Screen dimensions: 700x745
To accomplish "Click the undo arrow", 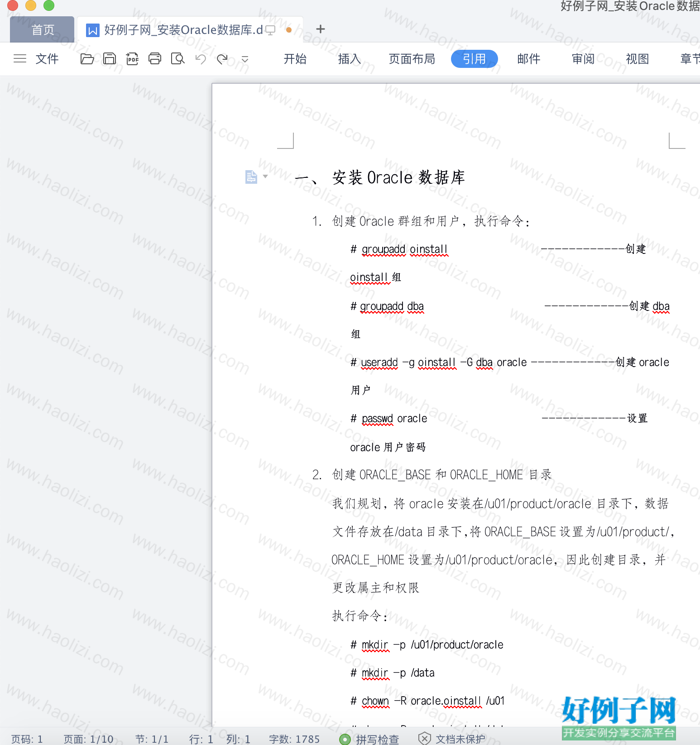I will point(201,59).
